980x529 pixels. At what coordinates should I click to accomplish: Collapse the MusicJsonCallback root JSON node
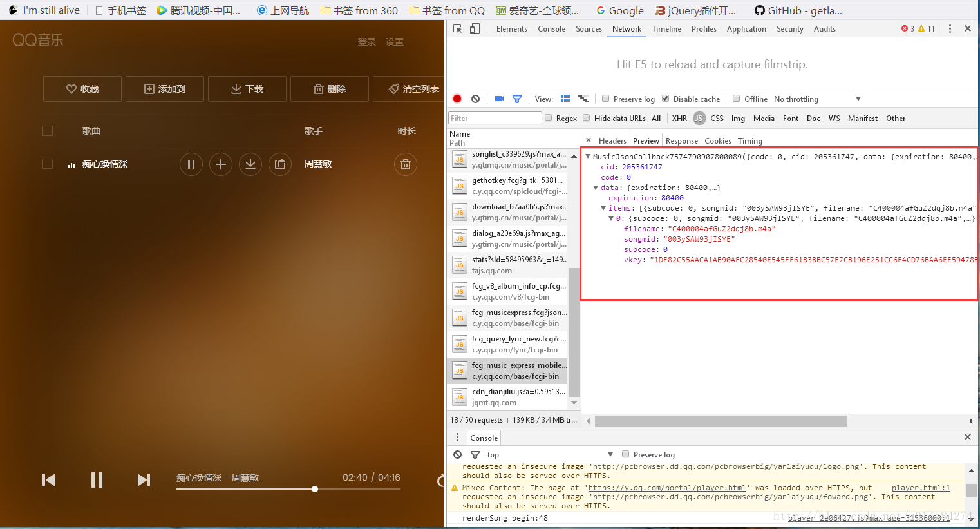pyautogui.click(x=588, y=156)
